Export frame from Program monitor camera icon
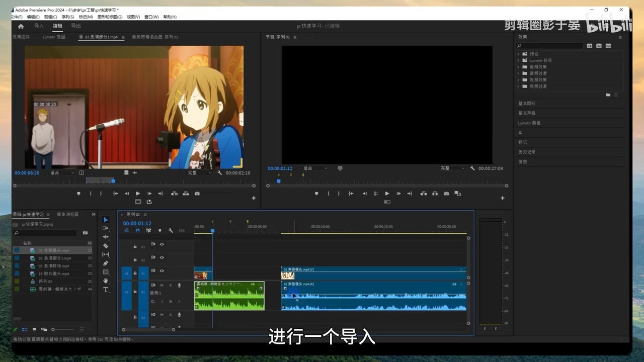Image resolution: width=644 pixels, height=362 pixels. click(446, 194)
